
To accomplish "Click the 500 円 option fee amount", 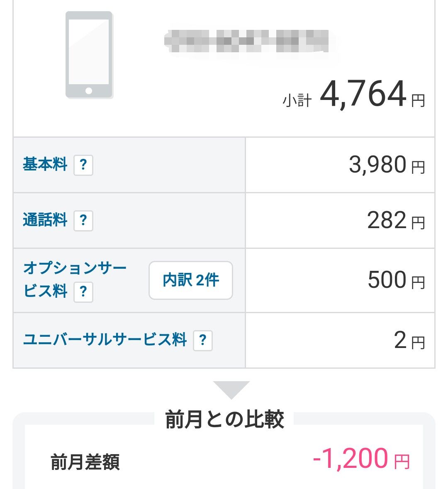I will click(396, 280).
